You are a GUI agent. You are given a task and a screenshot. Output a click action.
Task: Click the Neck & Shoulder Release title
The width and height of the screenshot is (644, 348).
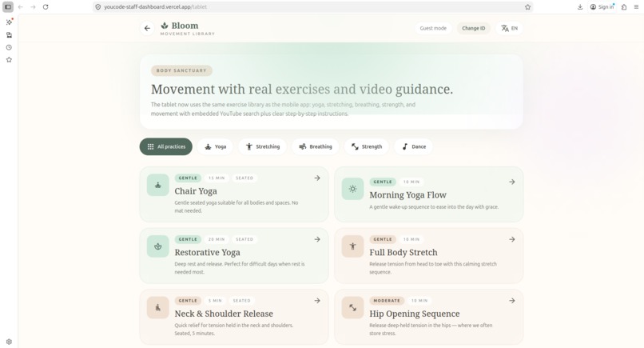(224, 314)
